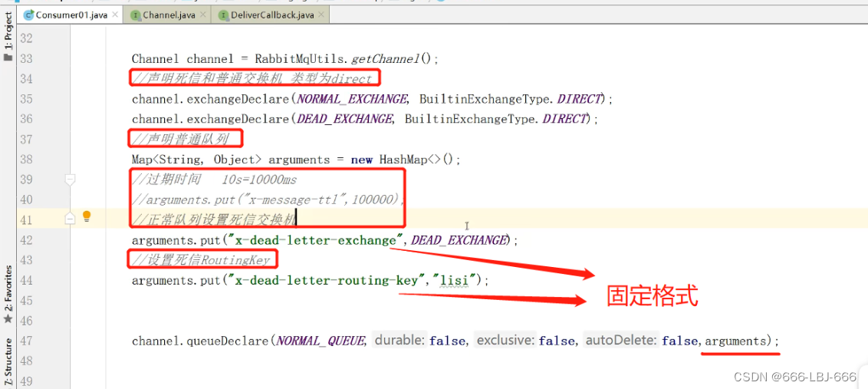This screenshot has height=389, width=868.
Task: Click the durable: parameter hint
Action: point(401,341)
